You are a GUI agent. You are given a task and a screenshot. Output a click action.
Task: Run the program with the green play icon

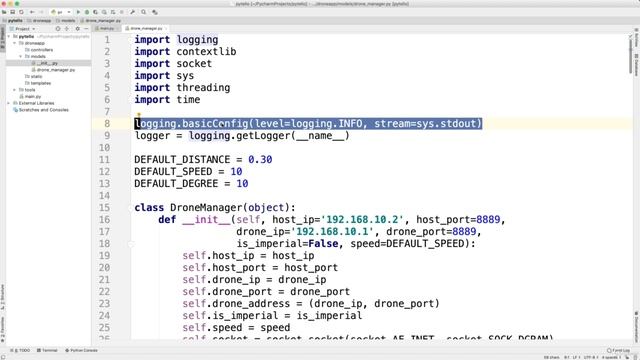tap(78, 12)
